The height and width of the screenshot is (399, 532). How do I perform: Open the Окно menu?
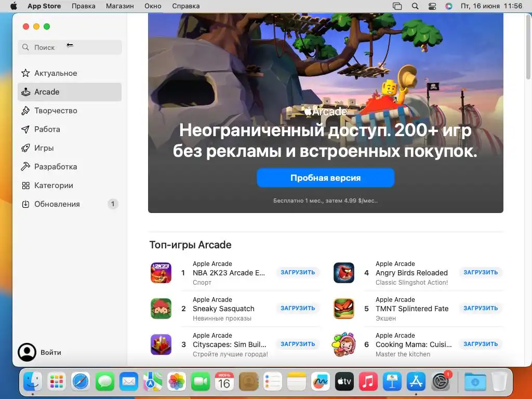[x=153, y=6]
